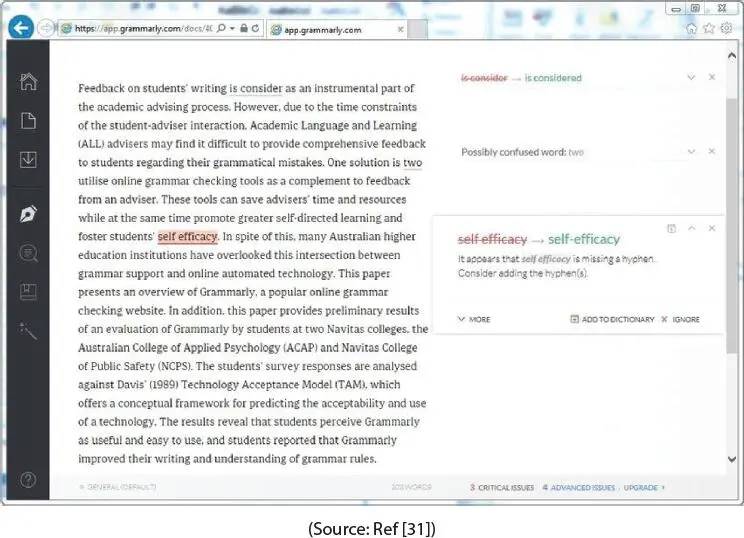Click the small icon beside the self-efficacy collapse arrow

[671, 229]
